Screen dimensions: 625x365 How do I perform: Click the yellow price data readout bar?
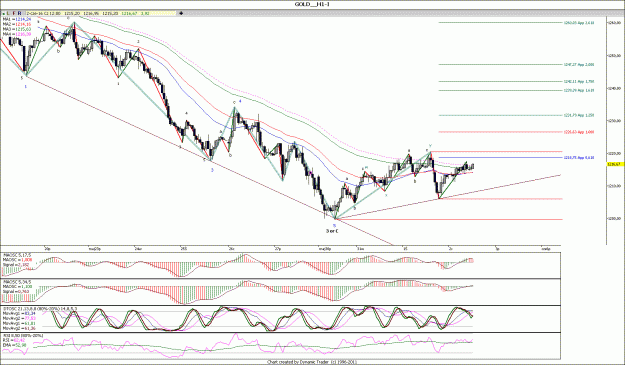[x=101, y=13]
